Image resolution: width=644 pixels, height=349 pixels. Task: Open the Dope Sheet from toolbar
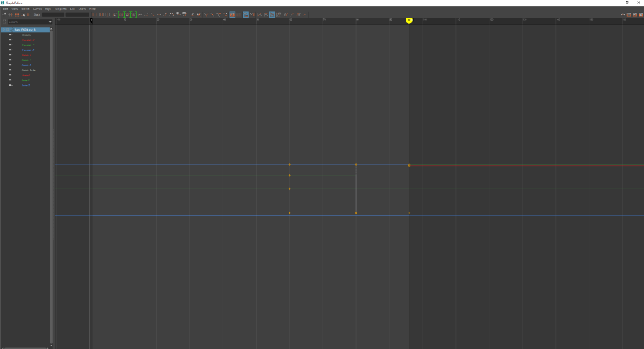[x=629, y=14]
